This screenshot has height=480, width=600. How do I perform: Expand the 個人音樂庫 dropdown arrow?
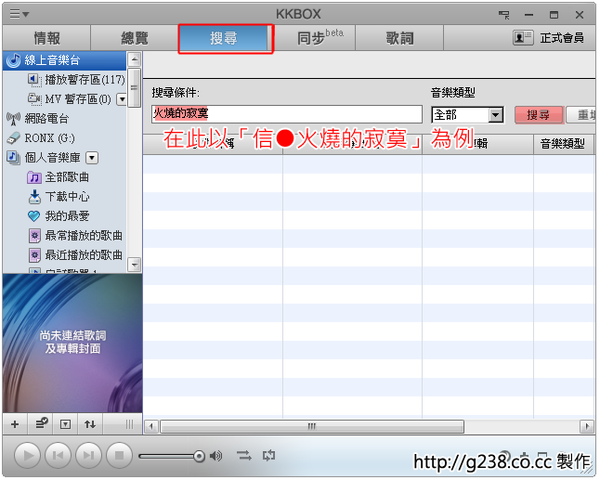point(92,157)
